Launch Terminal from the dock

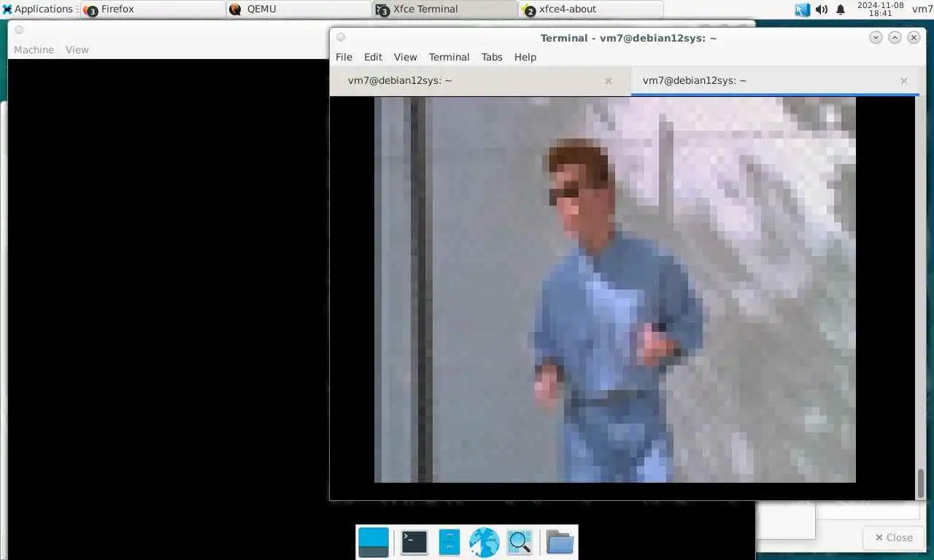click(x=414, y=542)
